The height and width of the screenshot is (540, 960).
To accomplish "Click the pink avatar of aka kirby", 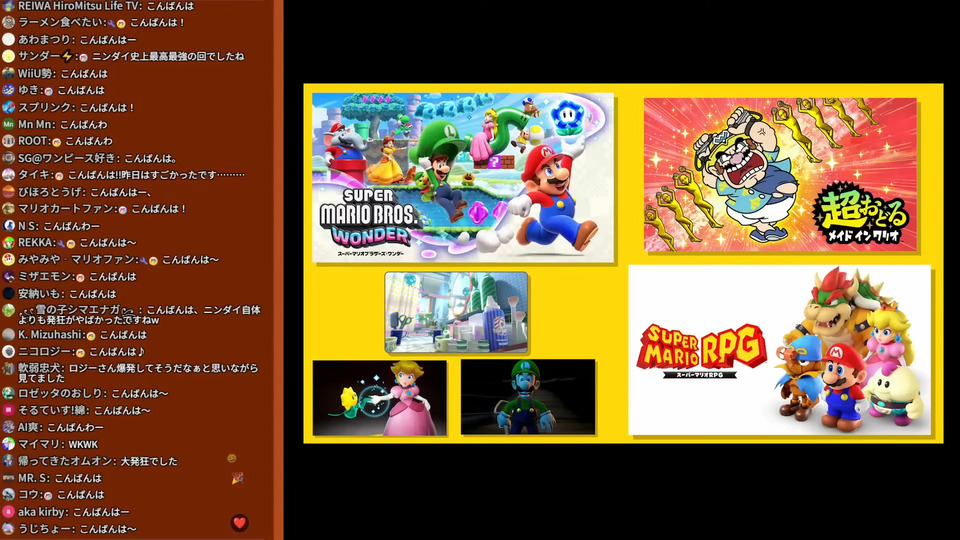I will point(8,512).
